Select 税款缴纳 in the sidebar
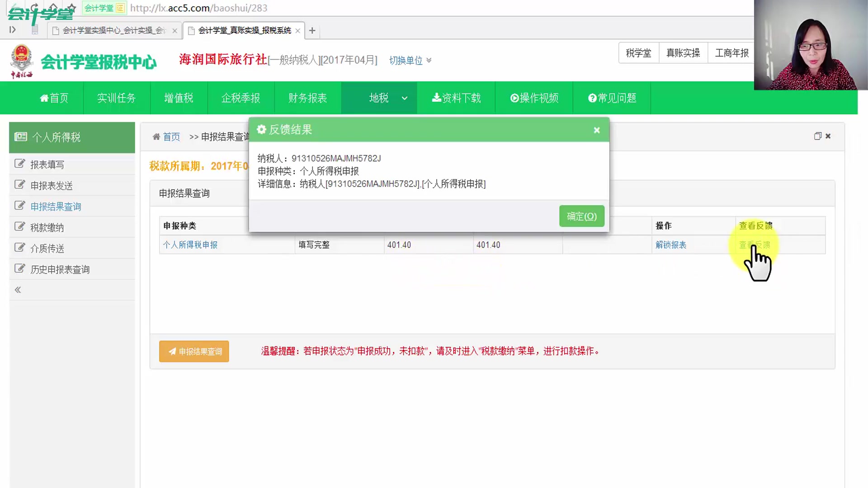Screen dimensions: 868x488 click(x=47, y=228)
